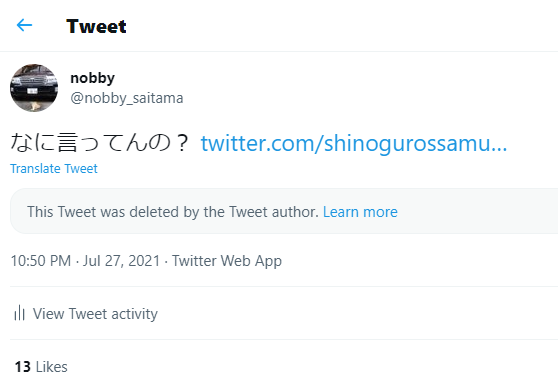Click the 'This Tweet was deleted' message text

173,212
